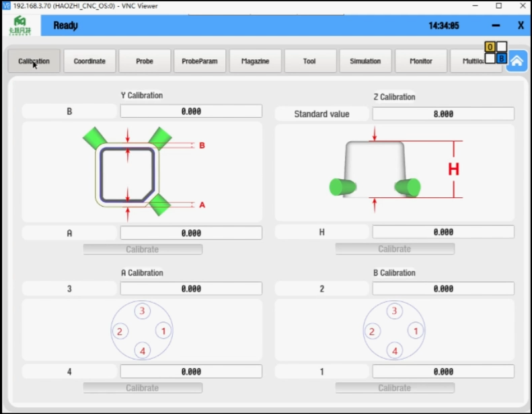Go to the Magazine tab

255,61
